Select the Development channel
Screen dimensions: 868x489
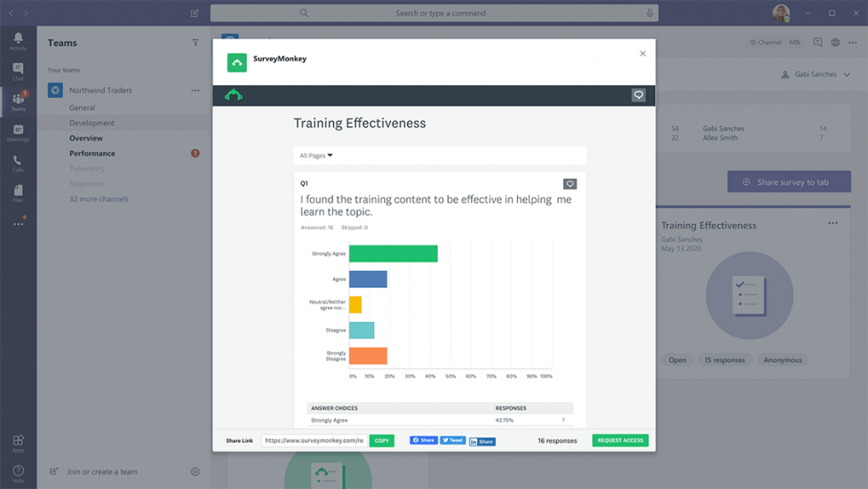pyautogui.click(x=92, y=123)
